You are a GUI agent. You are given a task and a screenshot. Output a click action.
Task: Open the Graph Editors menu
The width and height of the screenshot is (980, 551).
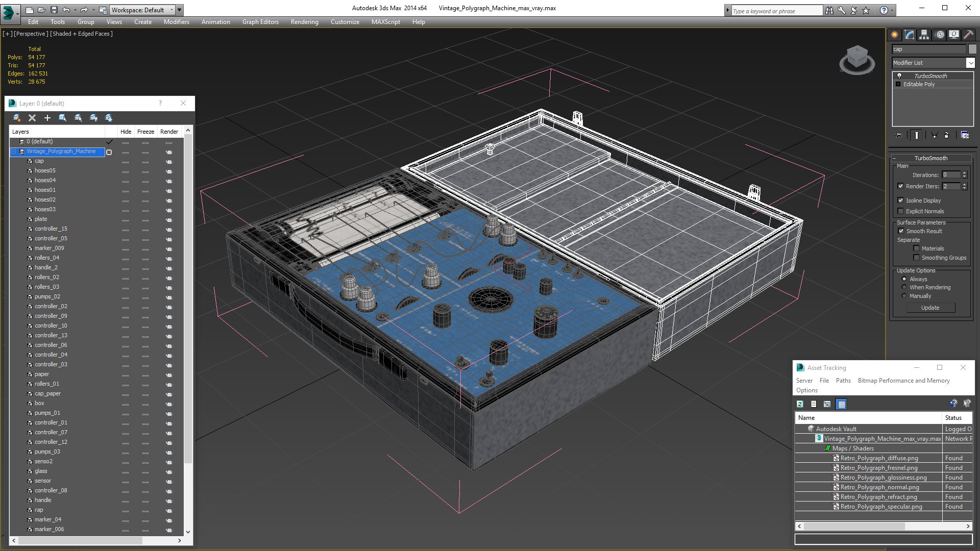[260, 22]
